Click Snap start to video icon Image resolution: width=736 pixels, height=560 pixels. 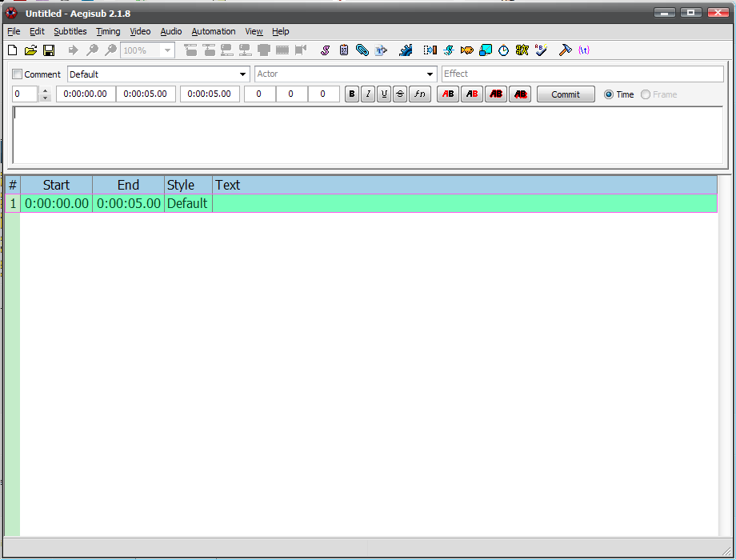click(226, 50)
